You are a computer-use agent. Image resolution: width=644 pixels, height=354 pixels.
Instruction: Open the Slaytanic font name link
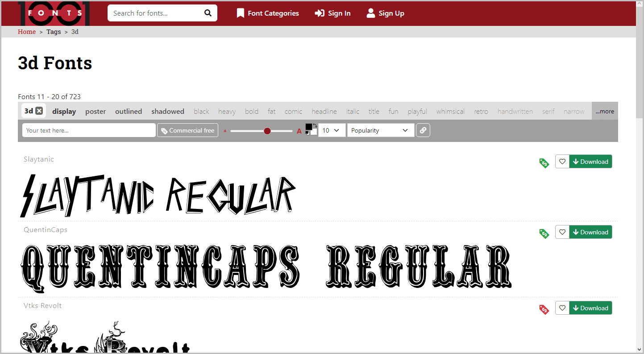coord(39,159)
